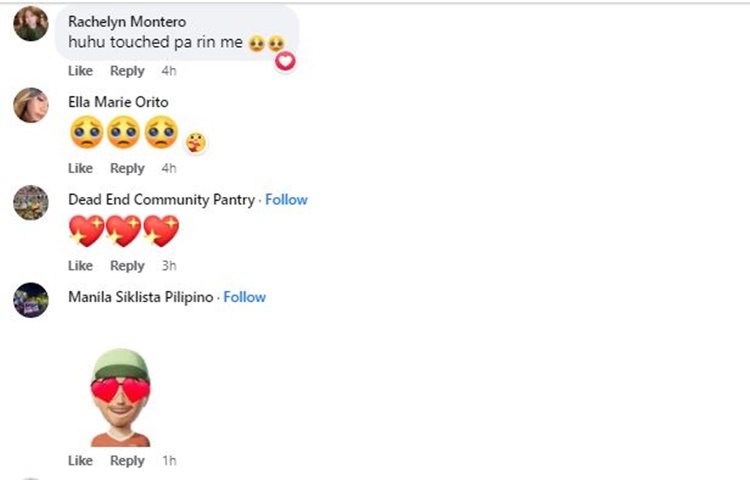The height and width of the screenshot is (480, 750).
Task: Reply to Dead End Community Pantry's comment
Action: [127, 266]
